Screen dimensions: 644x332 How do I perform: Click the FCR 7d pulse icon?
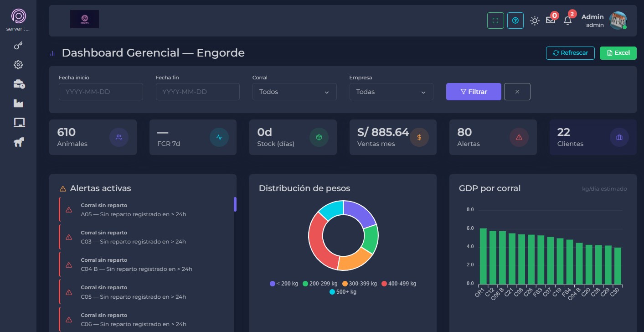tap(219, 137)
